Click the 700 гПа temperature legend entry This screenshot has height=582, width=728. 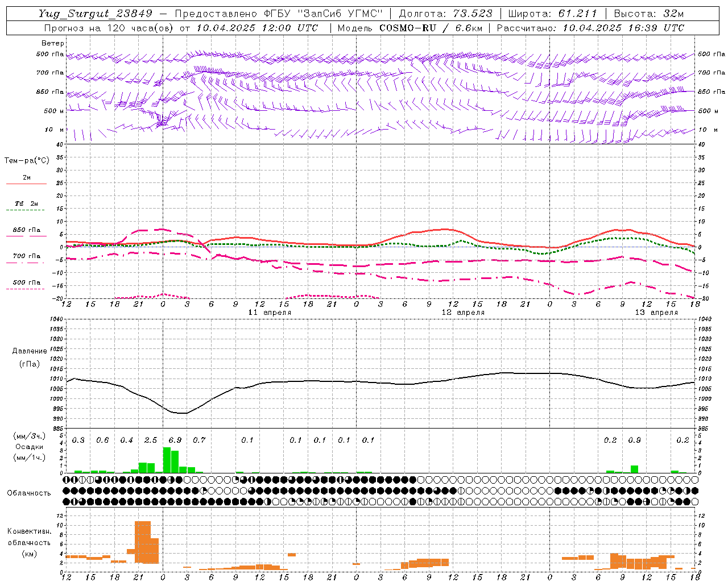click(26, 256)
